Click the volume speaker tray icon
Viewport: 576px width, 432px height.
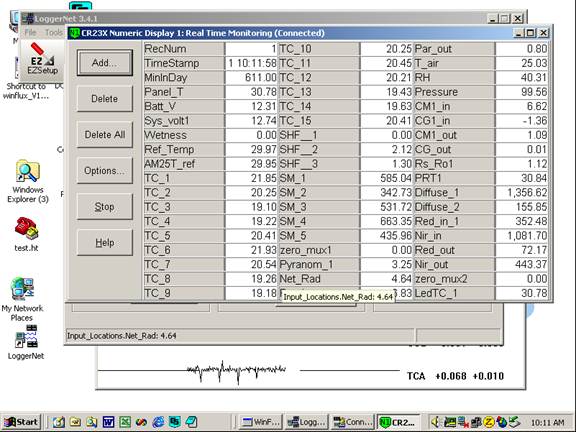[436, 422]
